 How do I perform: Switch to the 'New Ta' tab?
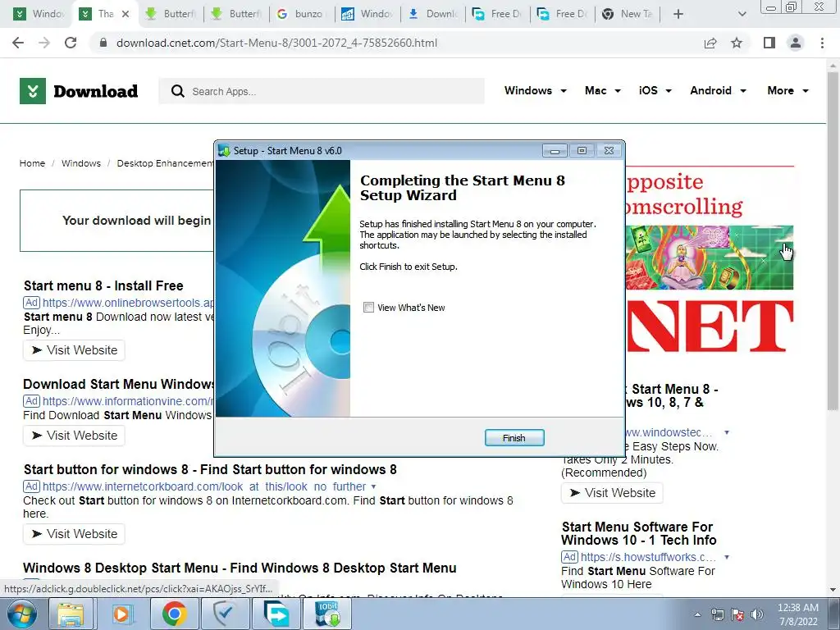pos(628,14)
